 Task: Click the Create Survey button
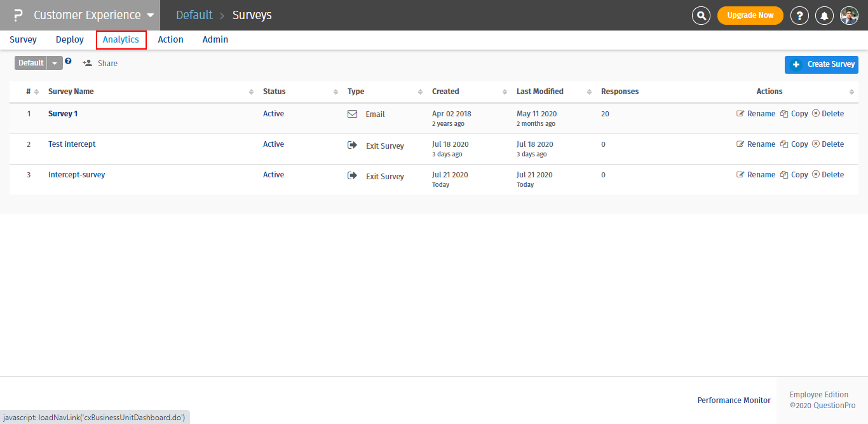pyautogui.click(x=822, y=64)
